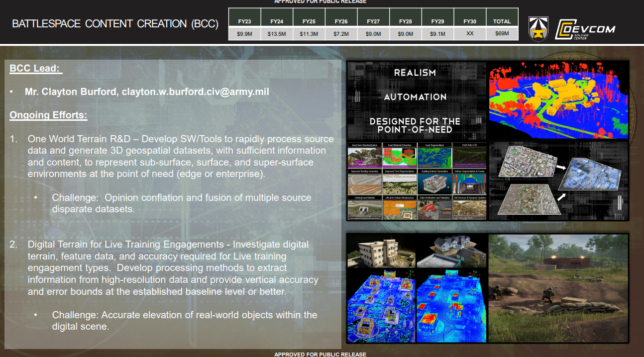Open the Inset Segmentation thumbnail
The width and height of the screenshot is (644, 357).
click(x=434, y=155)
